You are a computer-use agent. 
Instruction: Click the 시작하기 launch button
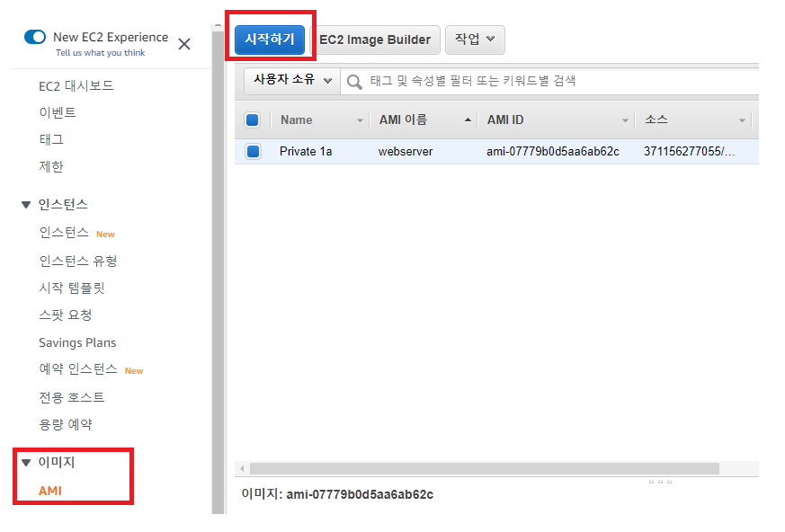(270, 40)
